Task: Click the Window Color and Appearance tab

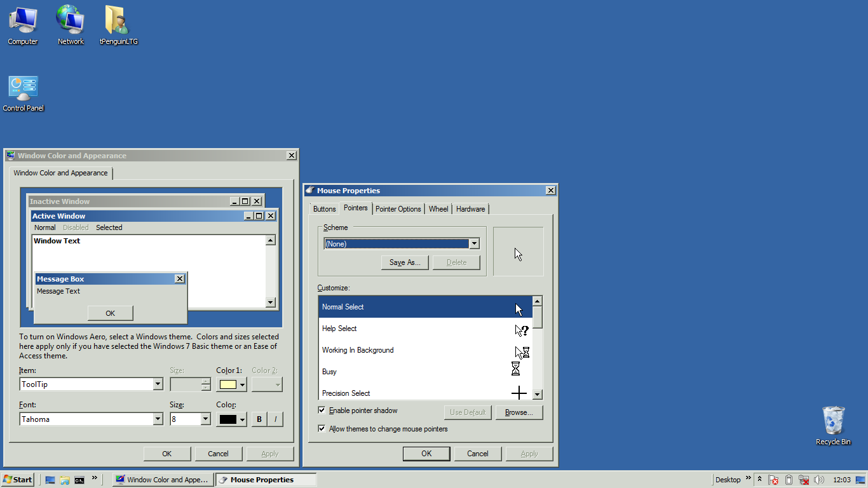Action: (61, 173)
